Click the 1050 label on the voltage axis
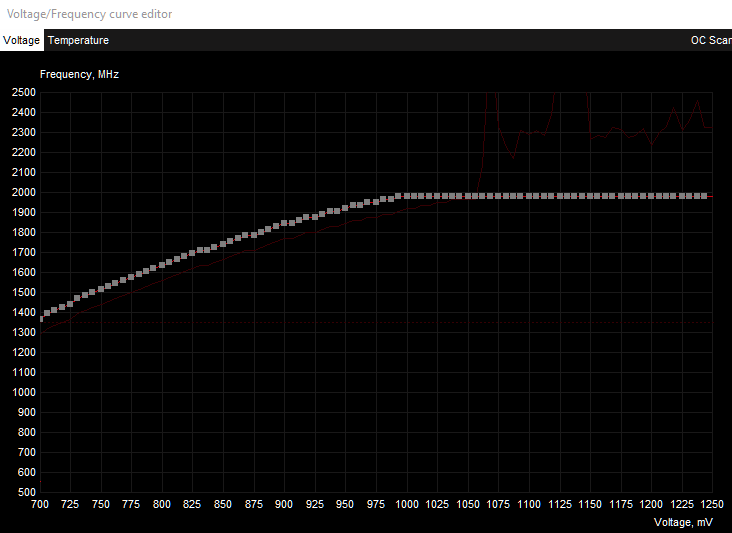 click(468, 504)
